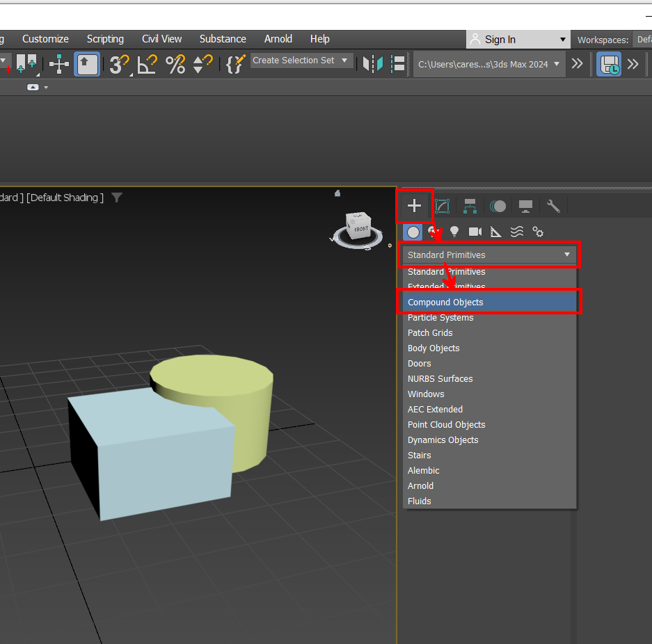Click the Mirror tool icon
Image resolution: width=652 pixels, height=644 pixels.
[373, 64]
